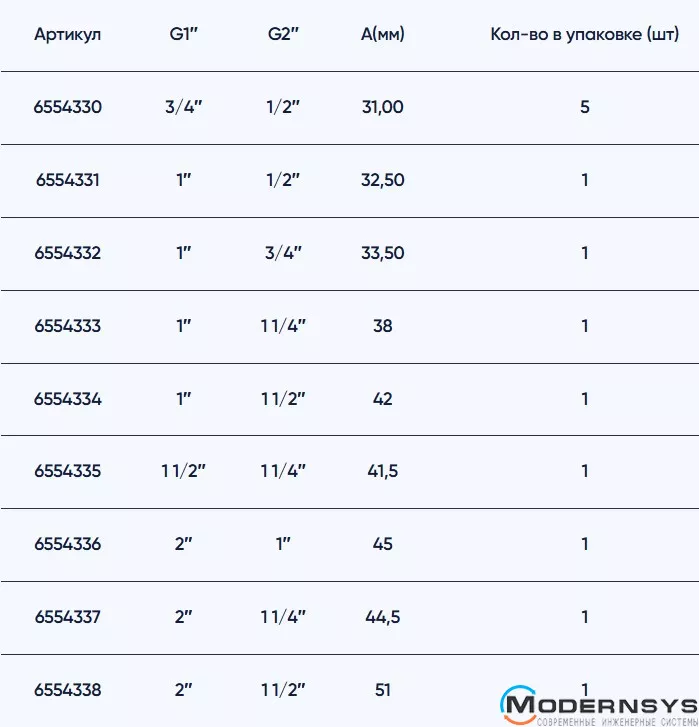Click the G2″ column header
699x727 pixels.
point(283,35)
